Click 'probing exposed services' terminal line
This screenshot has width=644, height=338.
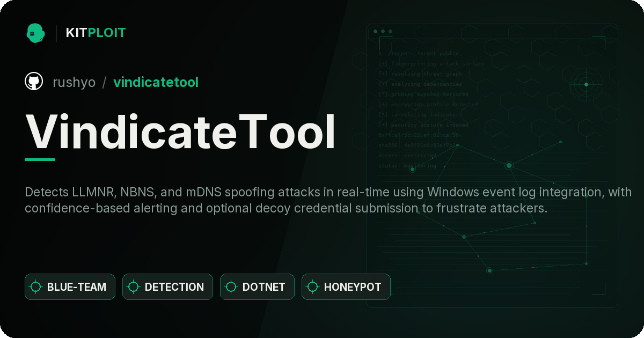click(x=423, y=94)
